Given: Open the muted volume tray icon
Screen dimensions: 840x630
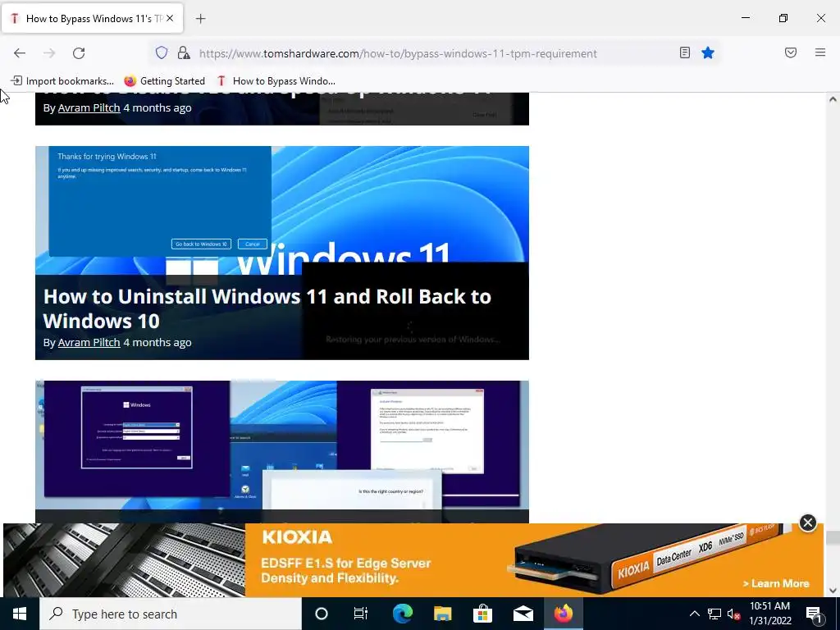Looking at the screenshot, I should tap(734, 614).
